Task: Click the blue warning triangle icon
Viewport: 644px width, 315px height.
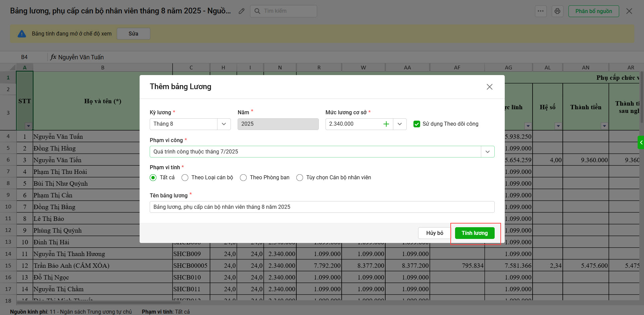Action: point(22,34)
